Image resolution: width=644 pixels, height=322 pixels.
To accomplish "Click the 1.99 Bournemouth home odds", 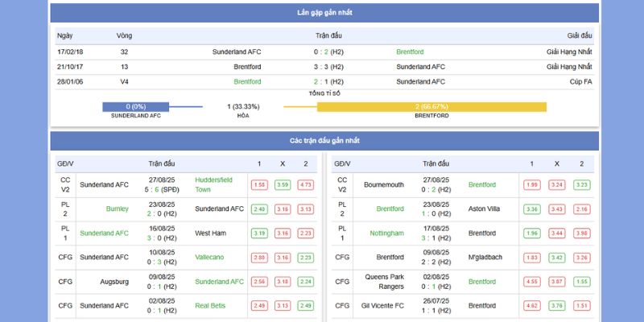I will [x=532, y=184].
